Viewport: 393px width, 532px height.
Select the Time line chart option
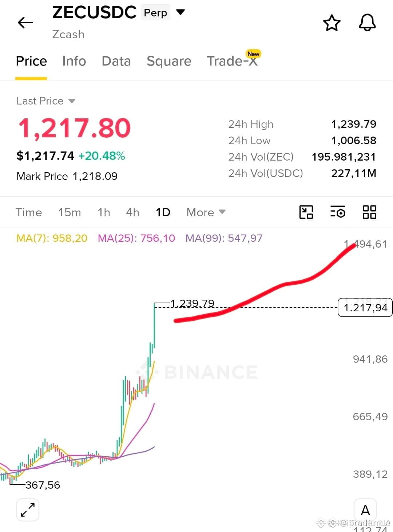click(x=29, y=212)
